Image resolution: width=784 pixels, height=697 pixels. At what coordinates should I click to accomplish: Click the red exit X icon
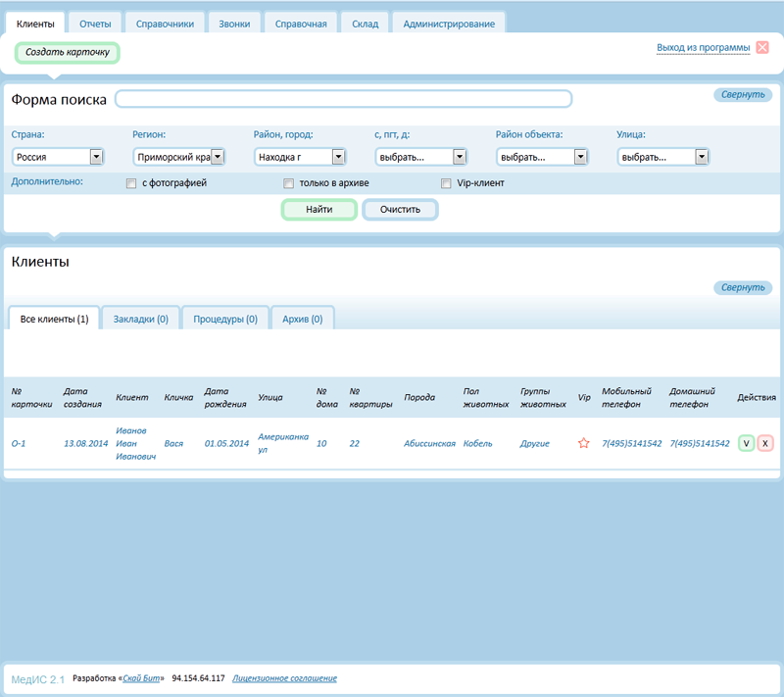pos(762,47)
